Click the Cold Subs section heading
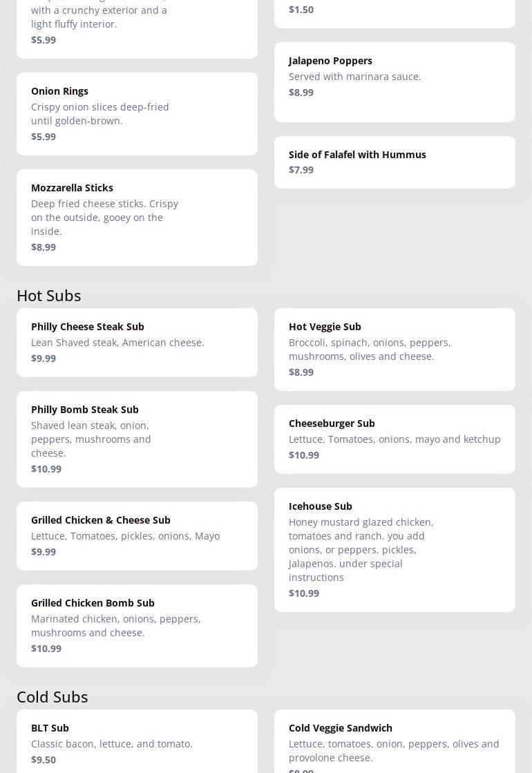Viewport: 532px width, 773px height. tap(53, 696)
